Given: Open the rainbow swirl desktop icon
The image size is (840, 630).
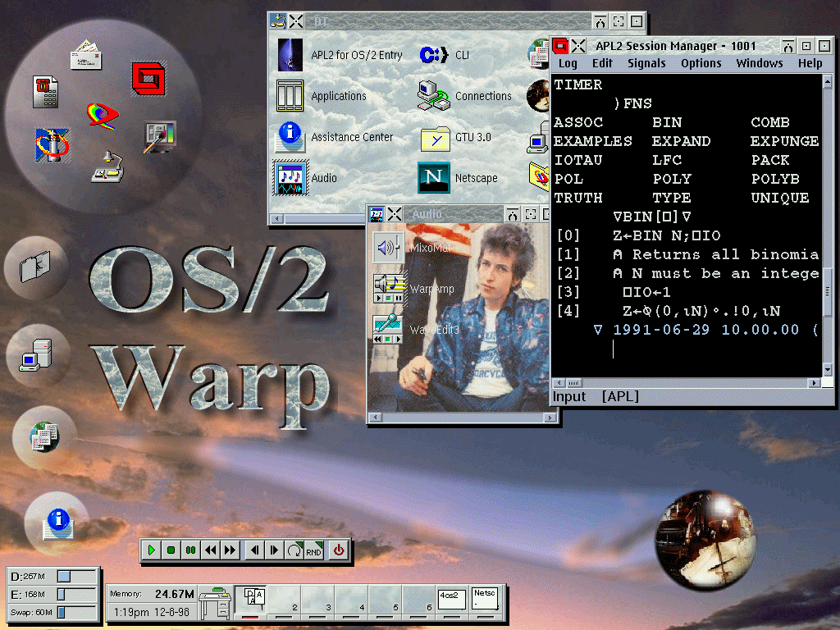Looking at the screenshot, I should [102, 116].
